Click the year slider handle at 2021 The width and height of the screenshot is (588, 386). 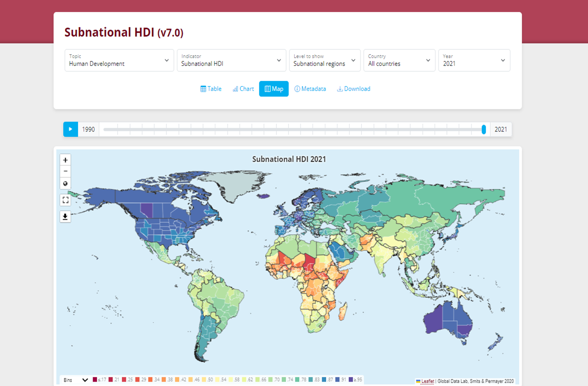[484, 129]
